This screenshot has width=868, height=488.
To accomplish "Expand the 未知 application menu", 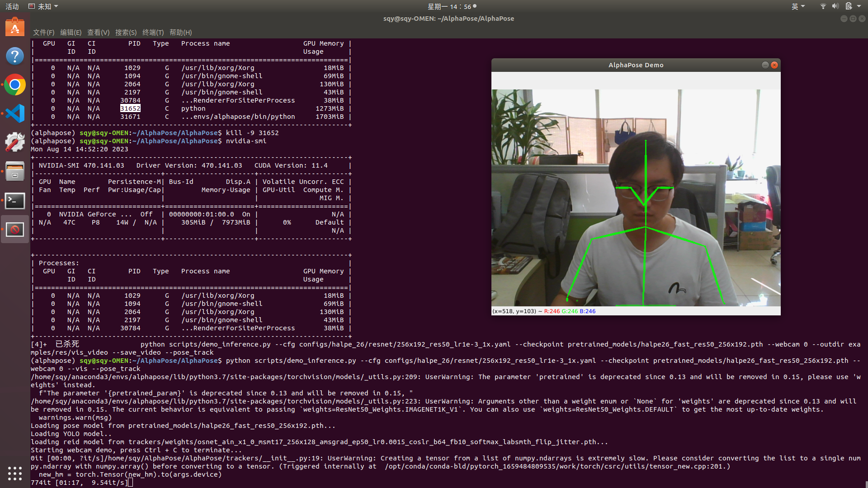I will pyautogui.click(x=43, y=6).
